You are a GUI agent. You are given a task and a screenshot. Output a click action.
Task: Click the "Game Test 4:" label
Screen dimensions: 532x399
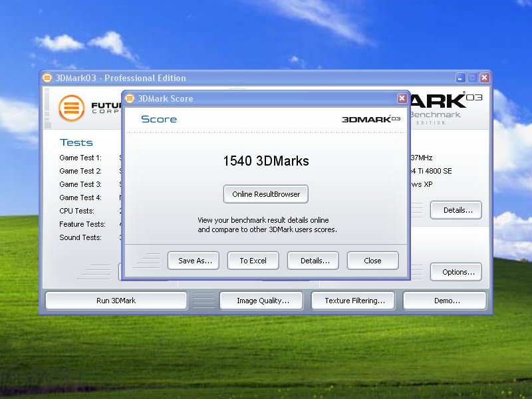coord(80,198)
